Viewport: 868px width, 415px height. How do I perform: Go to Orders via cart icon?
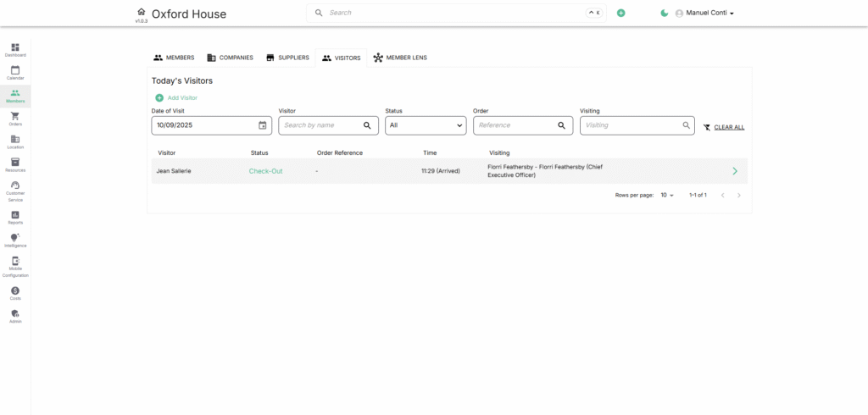pyautogui.click(x=15, y=119)
